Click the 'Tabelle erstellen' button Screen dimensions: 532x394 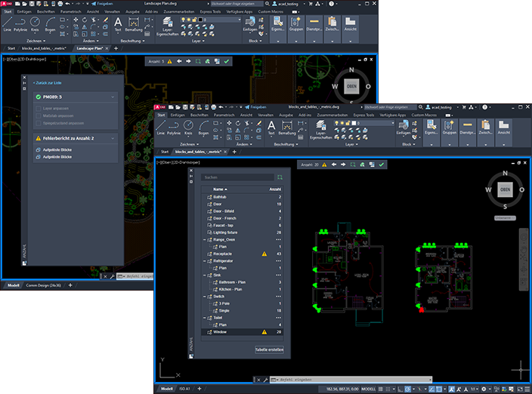[269, 349]
